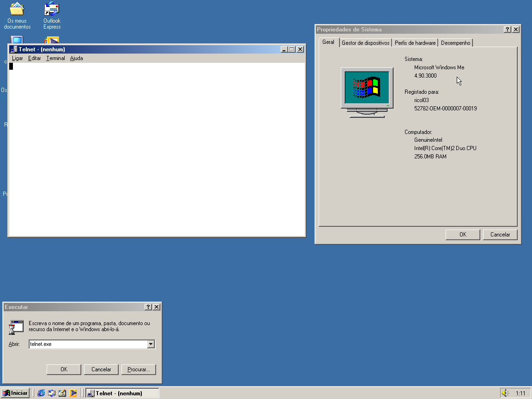Expand the Abrir combo box dropdown arrow
Screen dimensions: 532x399
coord(151,344)
